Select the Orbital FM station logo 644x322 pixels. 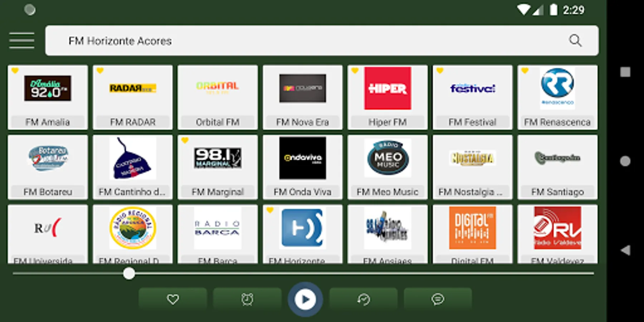218,88
